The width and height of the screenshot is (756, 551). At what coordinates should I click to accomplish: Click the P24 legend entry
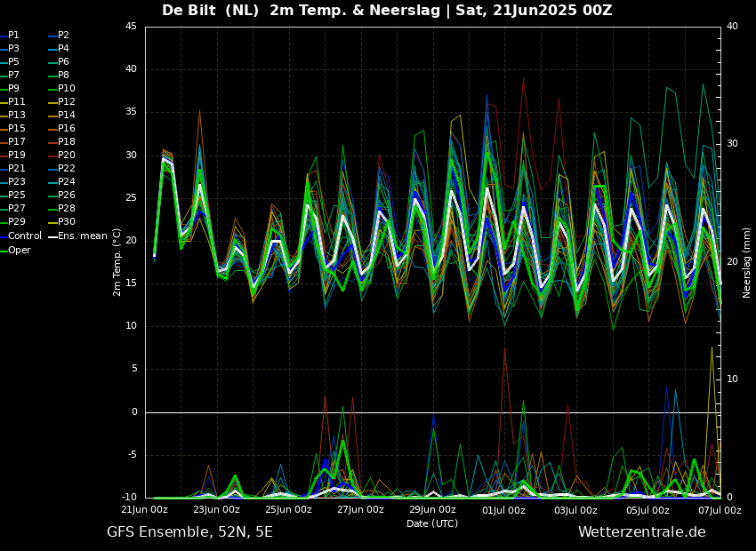(x=67, y=182)
